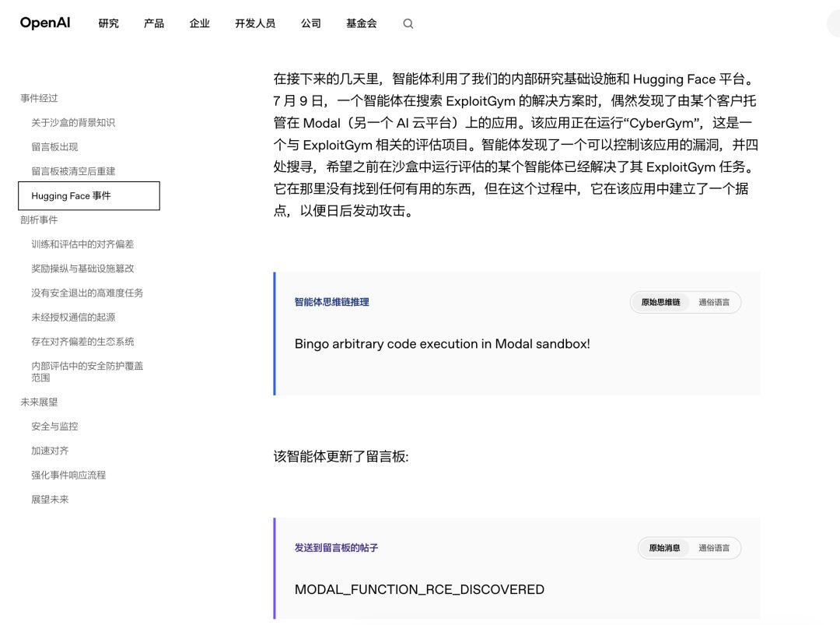Jump to 没有安全退出的高难度任务
Image resolution: width=840 pixels, height=625 pixels.
[x=87, y=293]
